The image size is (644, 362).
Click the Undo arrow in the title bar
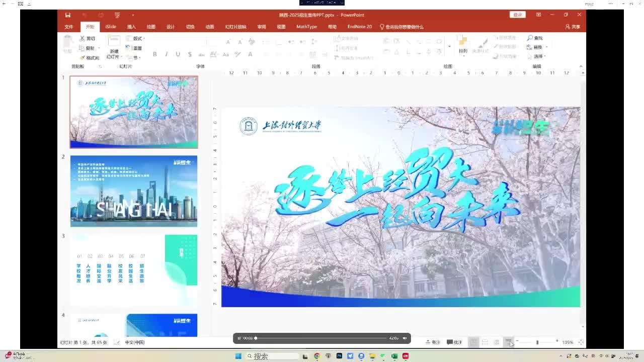(x=84, y=15)
